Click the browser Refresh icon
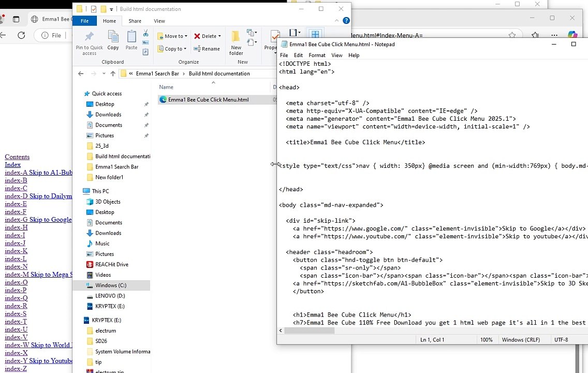 click(21, 35)
